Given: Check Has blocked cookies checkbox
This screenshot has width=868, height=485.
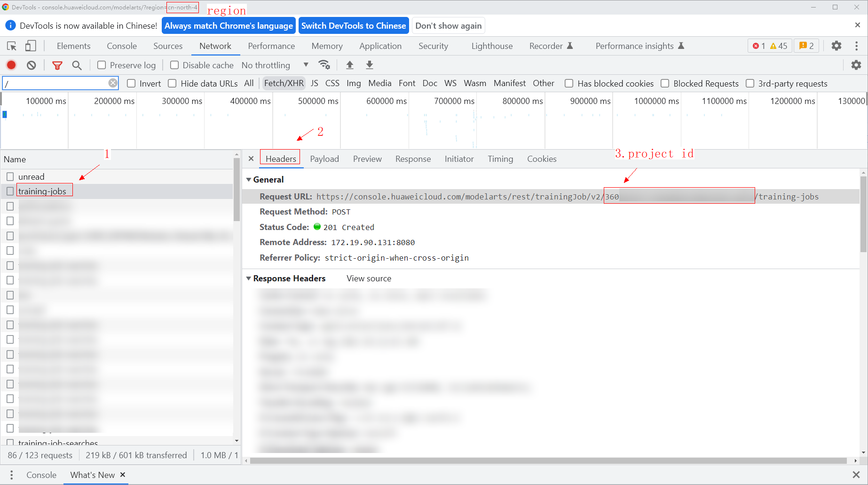Looking at the screenshot, I should coord(569,83).
